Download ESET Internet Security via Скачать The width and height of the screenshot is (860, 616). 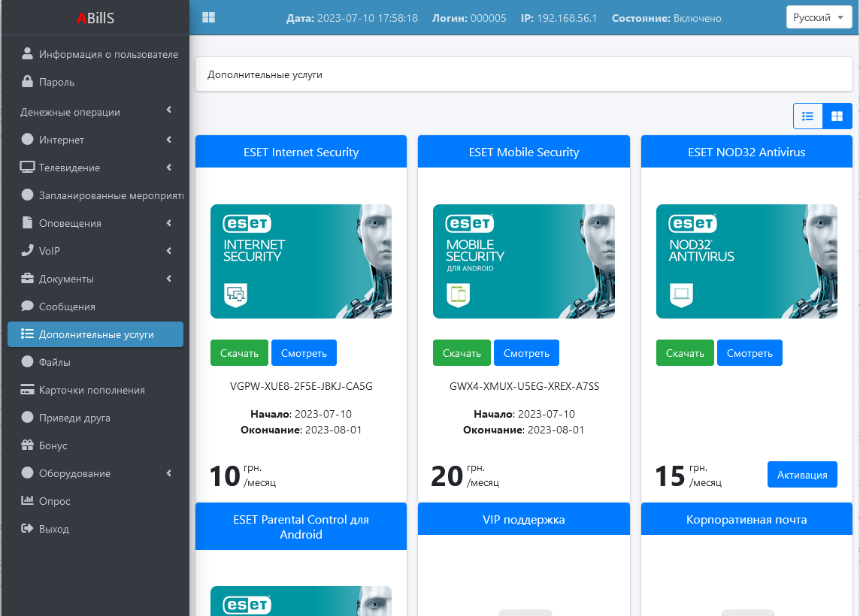[239, 353]
